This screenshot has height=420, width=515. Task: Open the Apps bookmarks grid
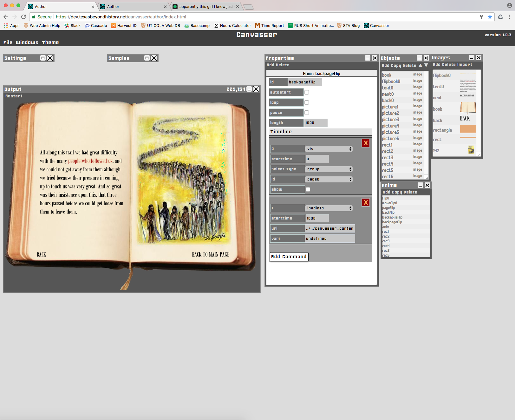point(12,26)
